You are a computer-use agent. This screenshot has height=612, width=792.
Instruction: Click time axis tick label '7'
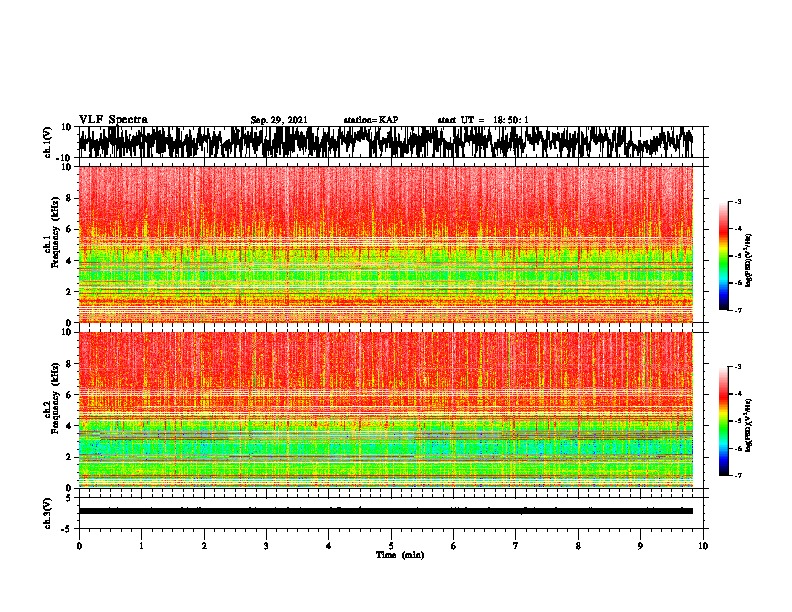coord(516,546)
